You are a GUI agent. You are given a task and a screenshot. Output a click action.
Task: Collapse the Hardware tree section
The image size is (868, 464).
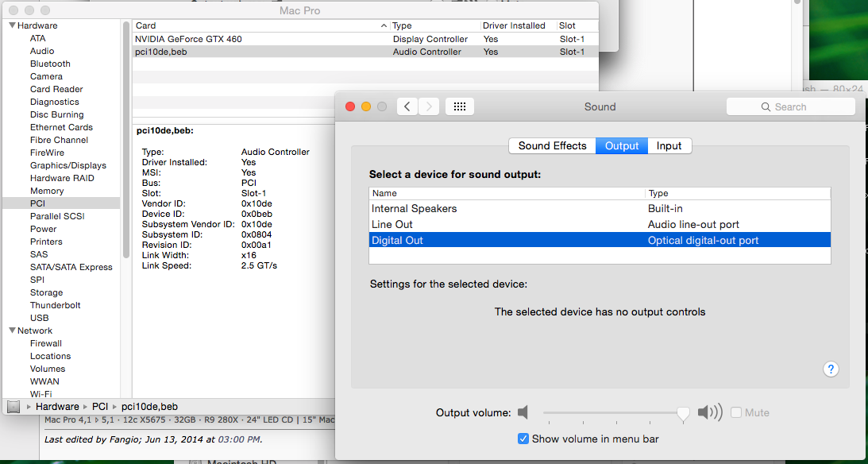coord(11,25)
